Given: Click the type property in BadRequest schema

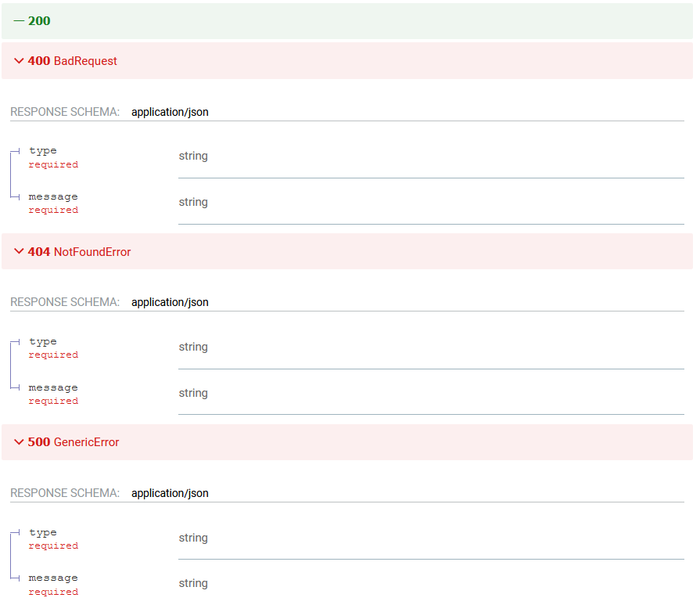Looking at the screenshot, I should (43, 150).
